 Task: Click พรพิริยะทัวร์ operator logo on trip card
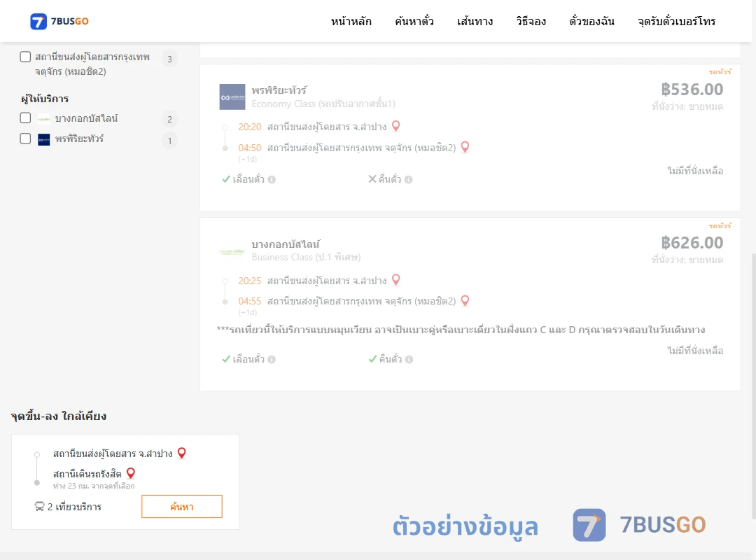point(232,97)
